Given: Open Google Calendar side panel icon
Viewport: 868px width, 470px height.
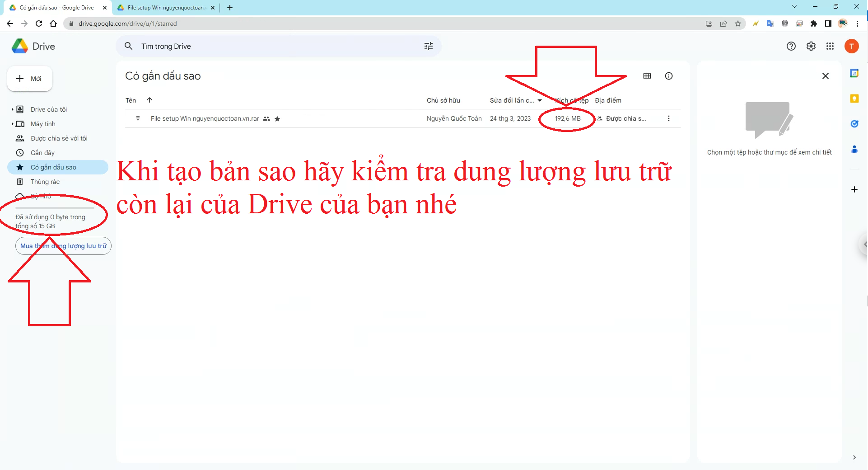Looking at the screenshot, I should click(854, 73).
